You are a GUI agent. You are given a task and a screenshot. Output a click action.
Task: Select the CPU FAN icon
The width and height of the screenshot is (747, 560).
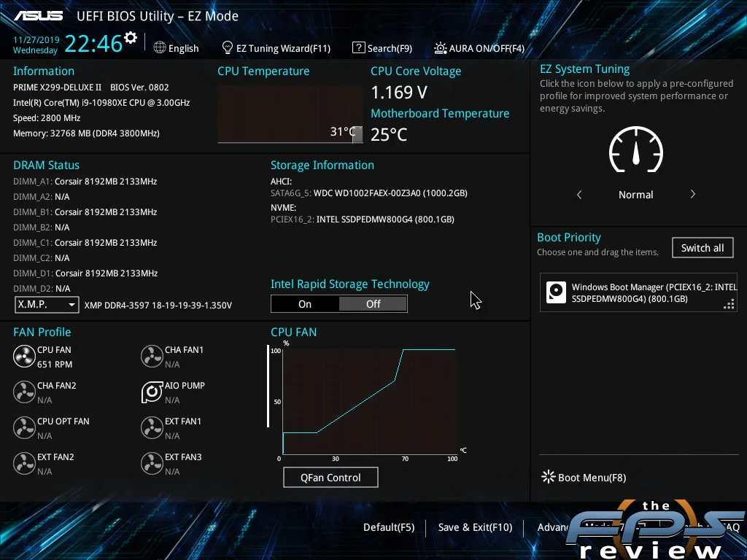pyautogui.click(x=24, y=356)
